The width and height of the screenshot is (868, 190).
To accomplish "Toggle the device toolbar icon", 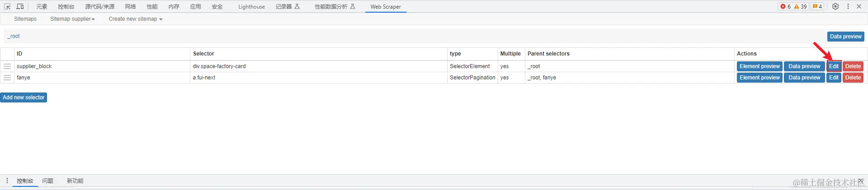I will pos(20,6).
